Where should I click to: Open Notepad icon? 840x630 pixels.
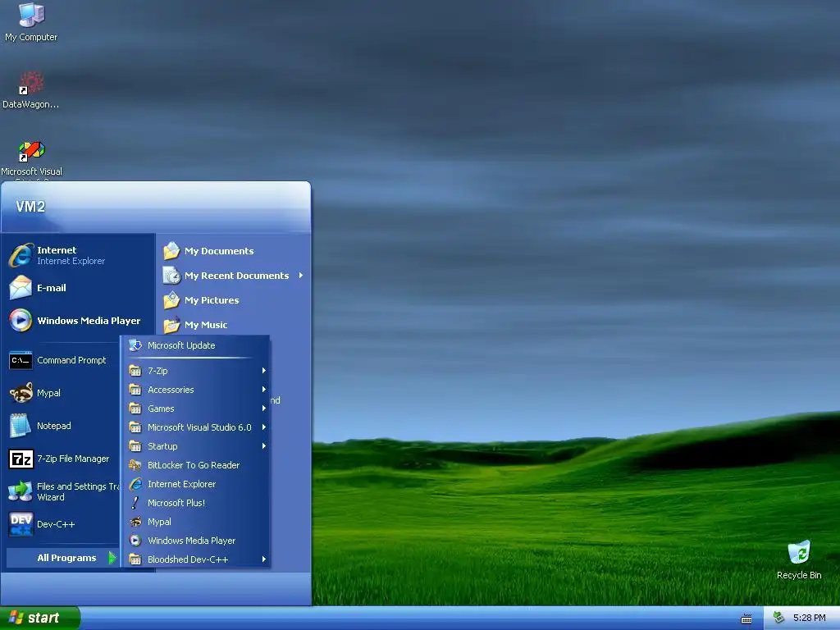tap(21, 426)
